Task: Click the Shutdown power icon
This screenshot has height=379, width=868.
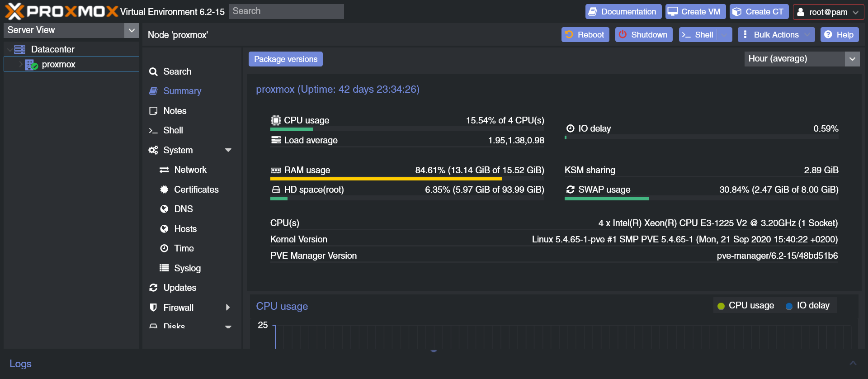Action: [623, 34]
